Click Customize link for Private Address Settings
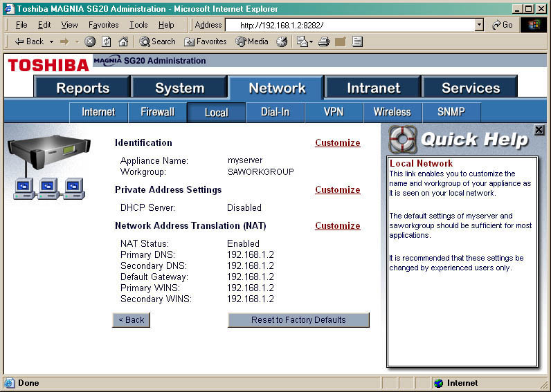The image size is (551, 392). coord(338,190)
